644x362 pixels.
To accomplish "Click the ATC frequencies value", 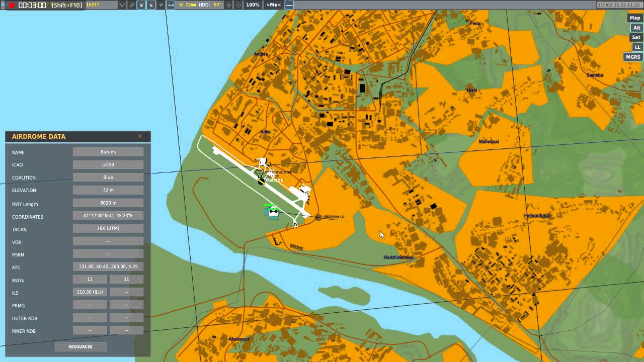I will (108, 266).
